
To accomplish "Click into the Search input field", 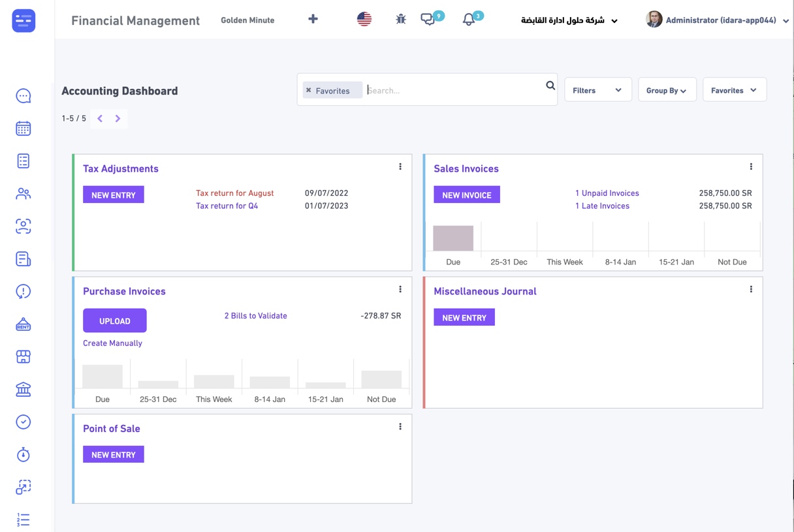I will pyautogui.click(x=454, y=91).
